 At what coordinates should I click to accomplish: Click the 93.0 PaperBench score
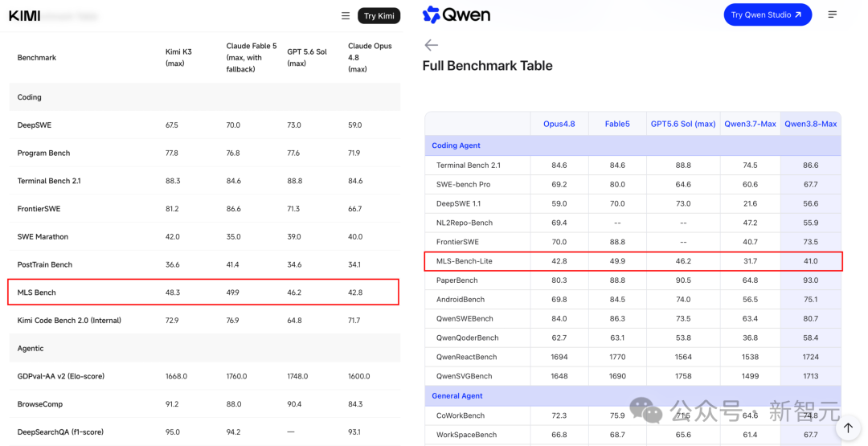(810, 280)
